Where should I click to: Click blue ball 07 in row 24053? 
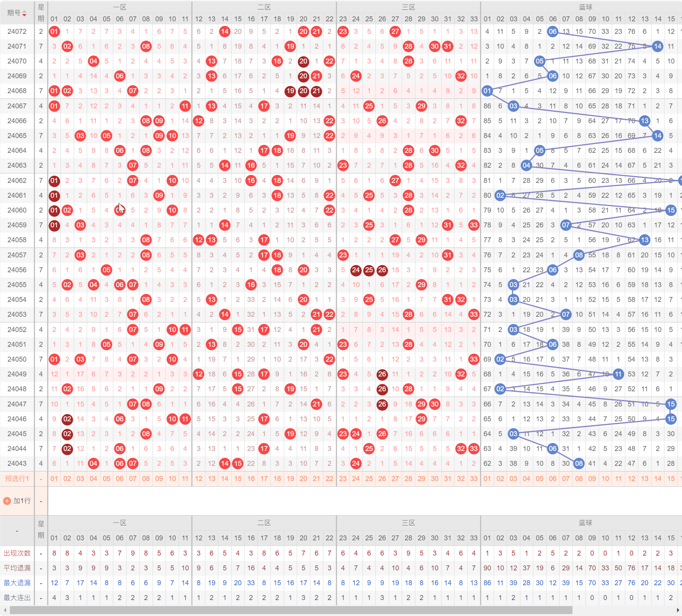(566, 314)
